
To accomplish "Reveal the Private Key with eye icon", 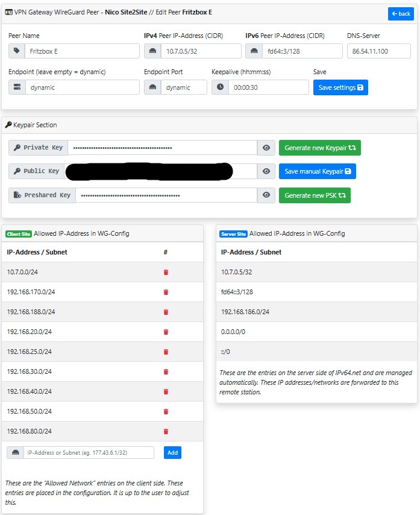I will click(266, 148).
